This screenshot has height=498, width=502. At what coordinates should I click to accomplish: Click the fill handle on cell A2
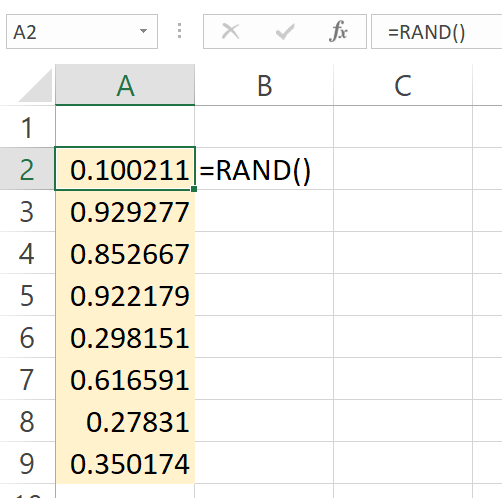(x=194, y=189)
